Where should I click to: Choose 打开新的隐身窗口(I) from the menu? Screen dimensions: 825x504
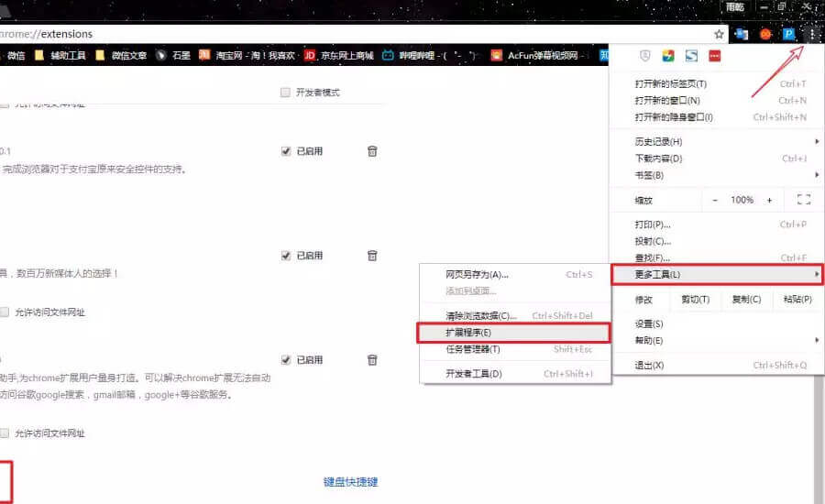(675, 117)
